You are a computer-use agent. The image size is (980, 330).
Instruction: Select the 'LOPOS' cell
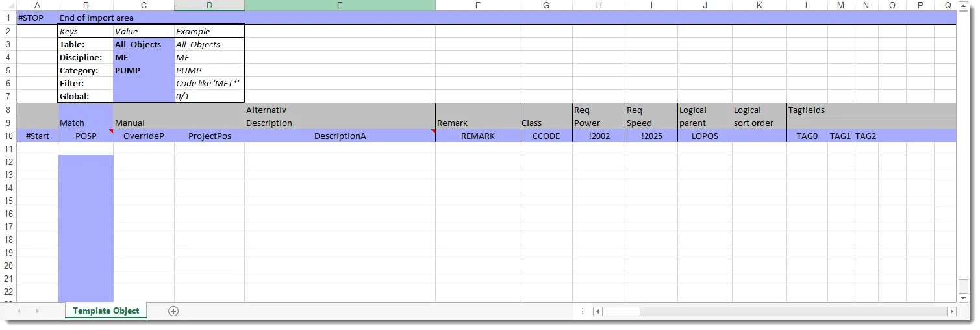[x=705, y=136]
